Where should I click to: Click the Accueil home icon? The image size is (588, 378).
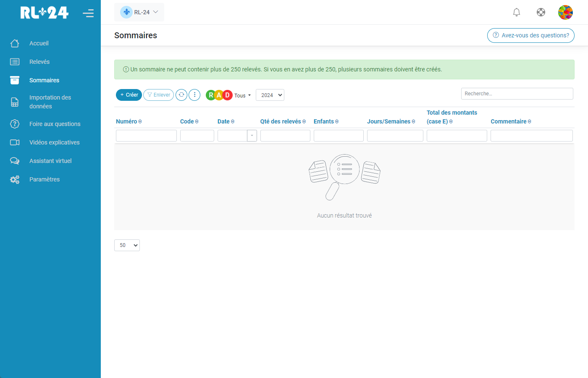pos(15,43)
